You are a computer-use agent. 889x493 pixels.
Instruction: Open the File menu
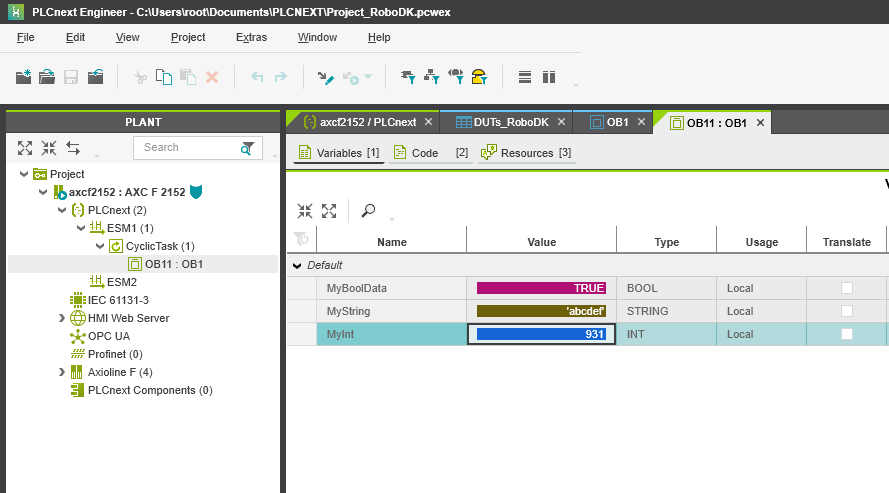[x=26, y=37]
